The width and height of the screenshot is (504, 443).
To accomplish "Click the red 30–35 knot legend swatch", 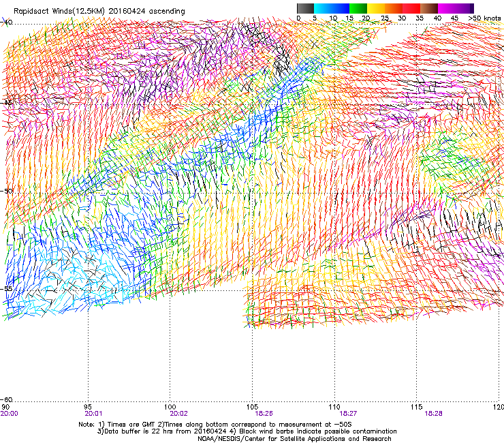I will [x=411, y=8].
